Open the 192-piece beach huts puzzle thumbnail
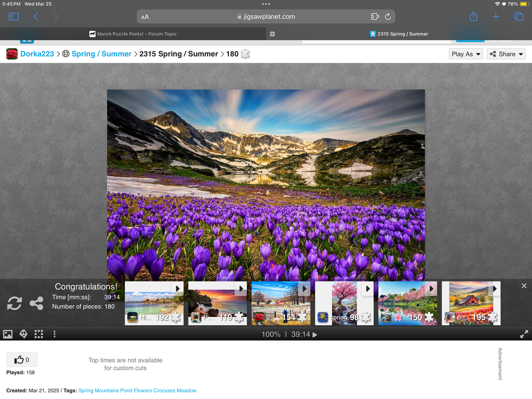 coord(154,303)
